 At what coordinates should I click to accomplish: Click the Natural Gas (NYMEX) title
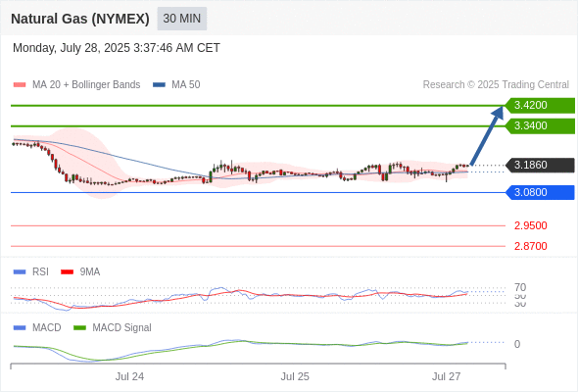[80, 19]
